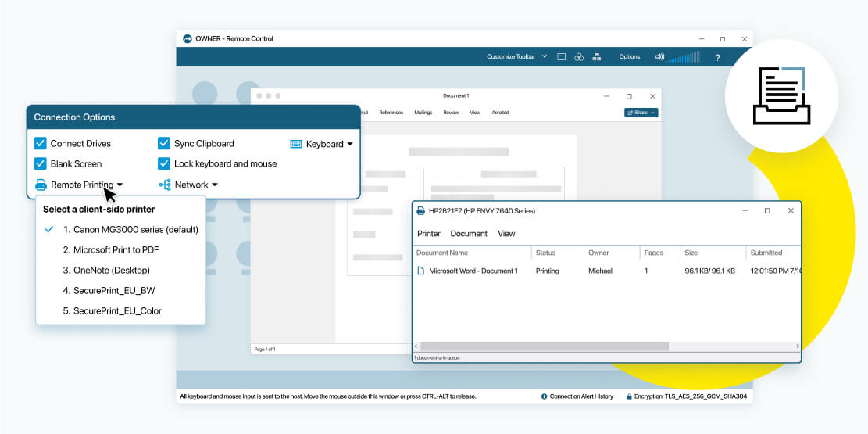Switch to Mailings tab in Document 1
Screen dimensions: 868x434
click(x=423, y=113)
